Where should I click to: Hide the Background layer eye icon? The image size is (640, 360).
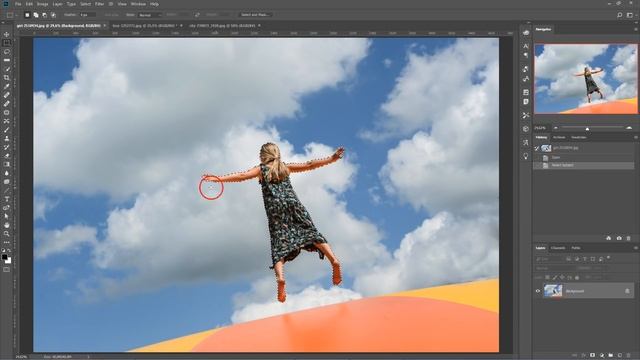[538, 291]
